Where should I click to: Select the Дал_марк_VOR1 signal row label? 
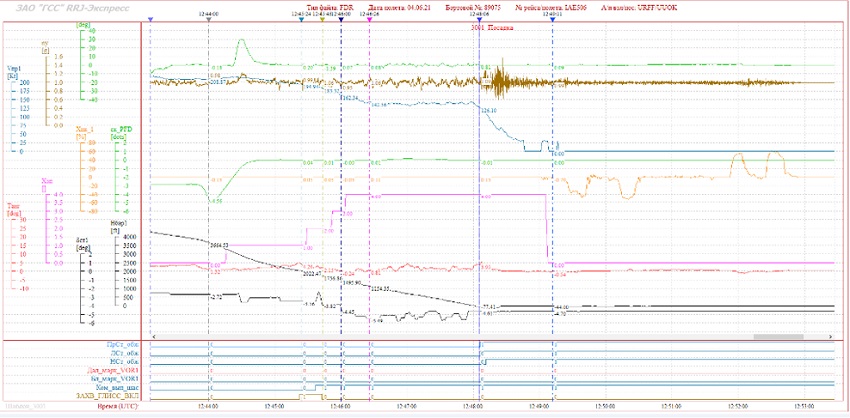tap(111, 370)
